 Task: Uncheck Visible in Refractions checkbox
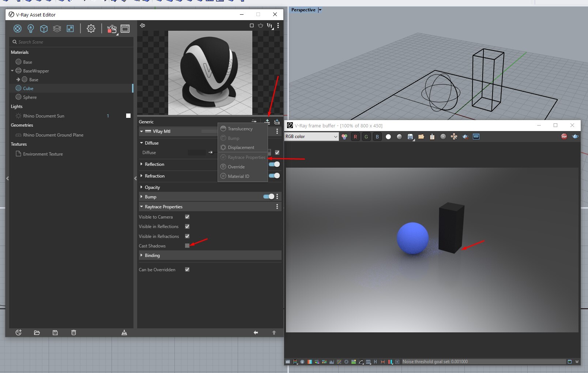click(187, 236)
